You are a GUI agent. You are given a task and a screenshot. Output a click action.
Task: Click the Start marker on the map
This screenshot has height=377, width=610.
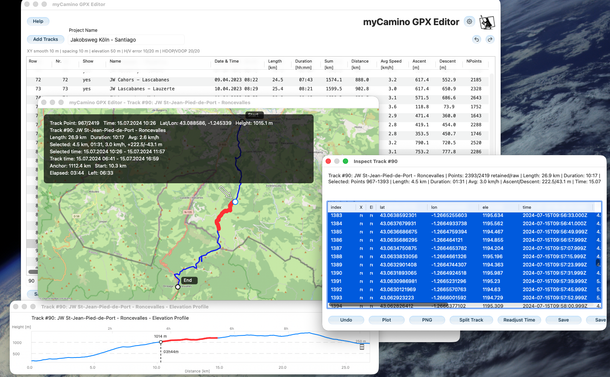click(x=253, y=115)
